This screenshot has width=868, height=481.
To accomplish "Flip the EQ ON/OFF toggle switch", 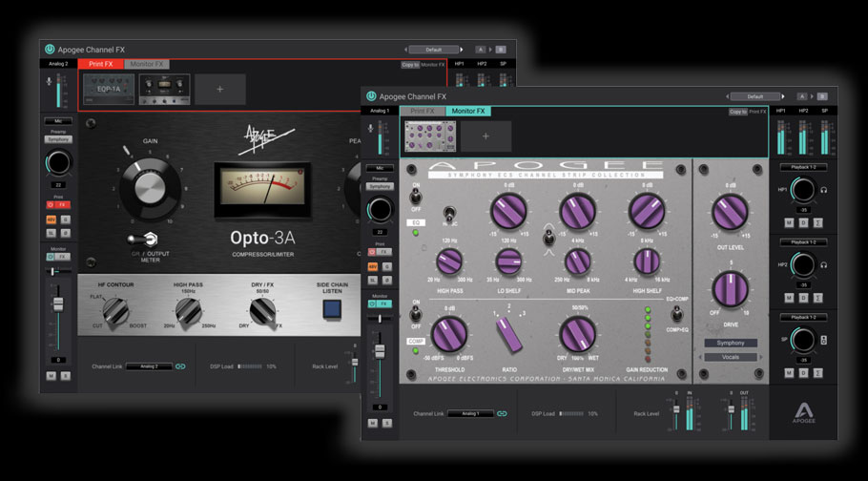I will coord(414,197).
